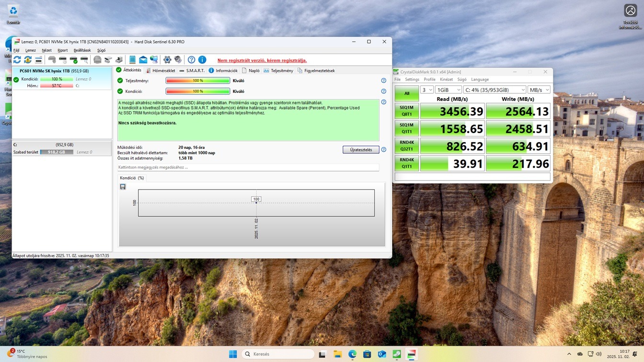Open Beállítások menu in Hard Disk Sentinel
The width and height of the screenshot is (644, 362).
82,50
